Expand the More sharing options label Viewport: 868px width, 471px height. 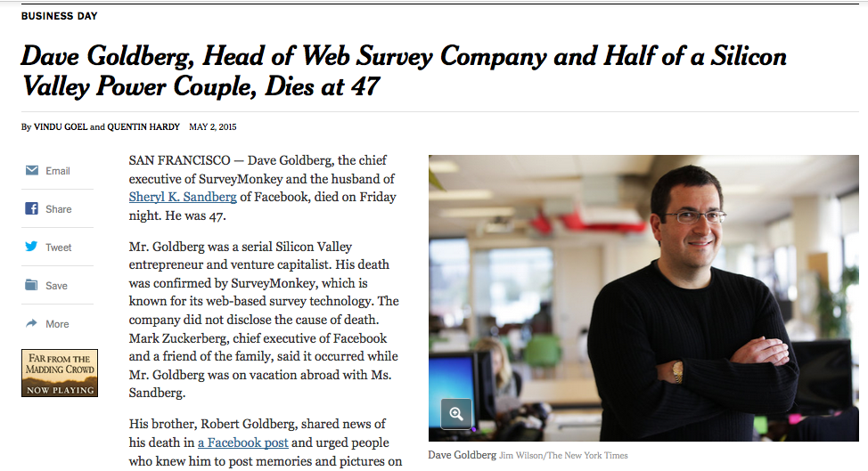pos(57,323)
